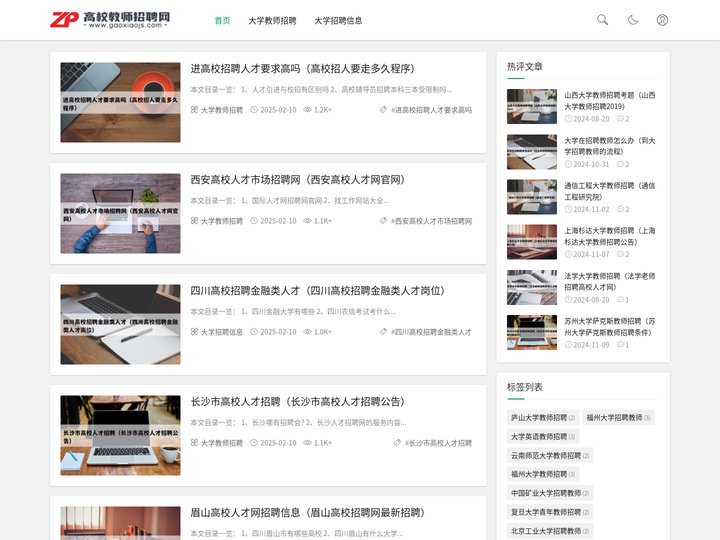Select tag 云南师范大学教师招聘

pyautogui.click(x=550, y=456)
